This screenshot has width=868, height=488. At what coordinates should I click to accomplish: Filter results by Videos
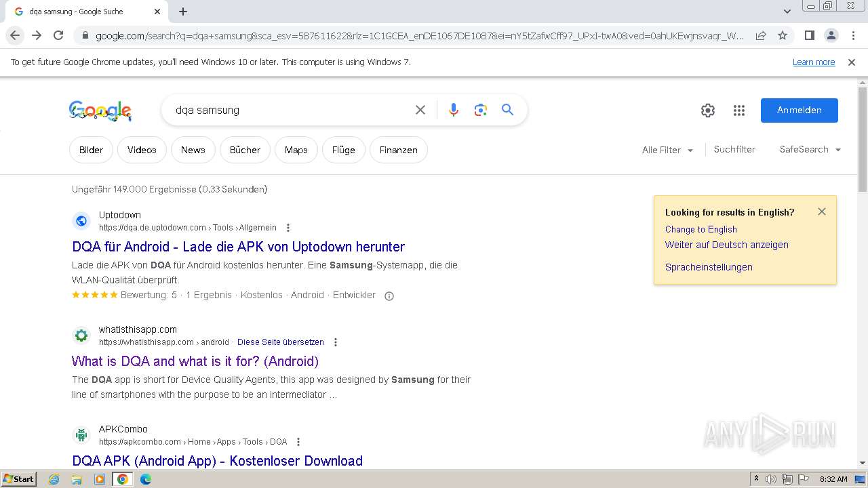pos(142,150)
